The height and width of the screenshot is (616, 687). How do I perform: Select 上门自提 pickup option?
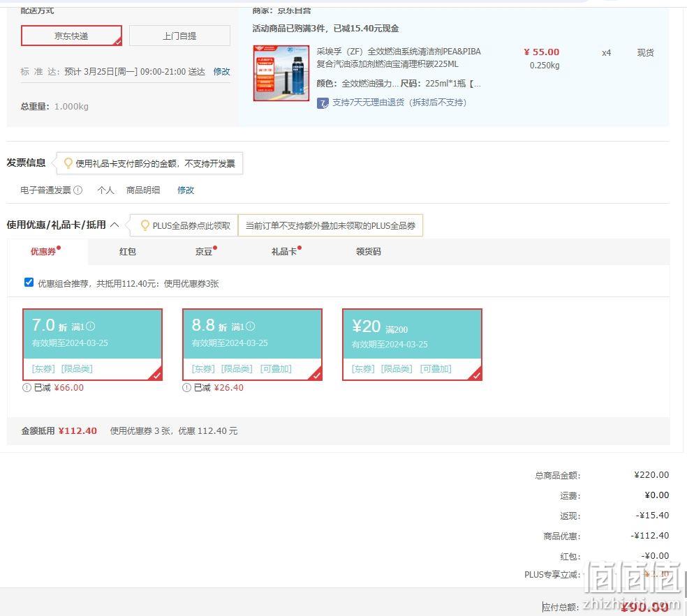coord(179,36)
